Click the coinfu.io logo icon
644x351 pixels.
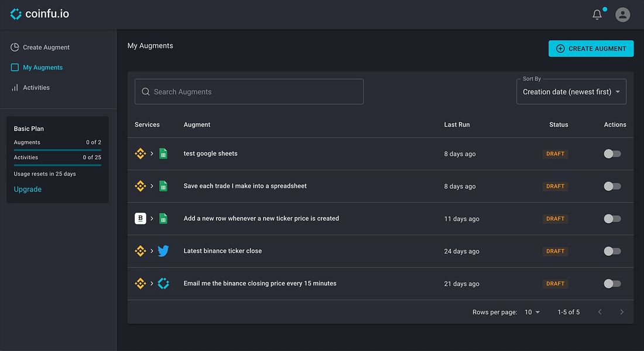pos(16,14)
